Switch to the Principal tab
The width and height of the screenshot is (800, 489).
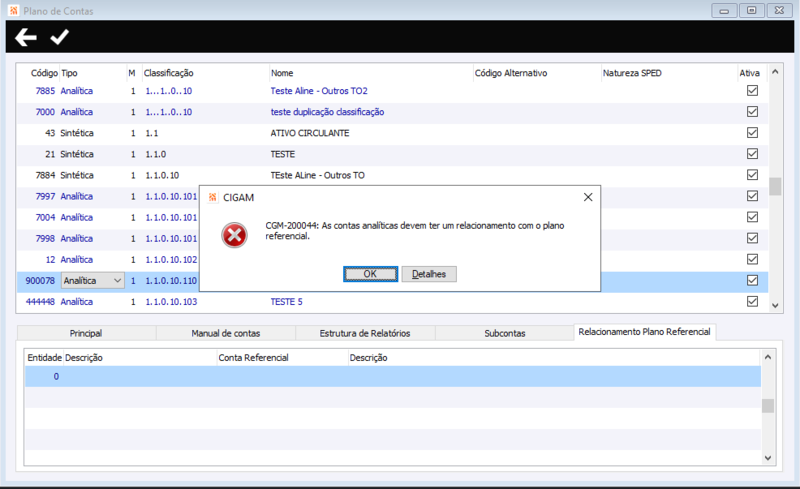tap(86, 333)
